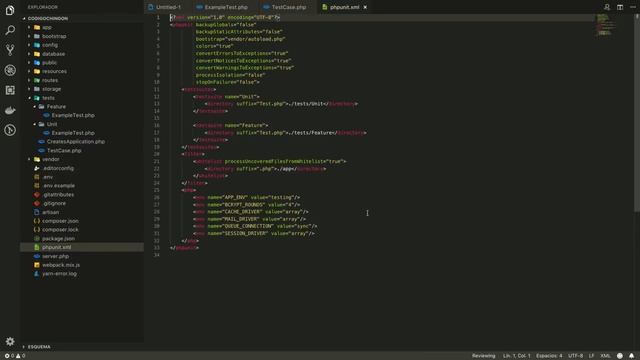Click the feedback smiley in status bar
The width and height of the screenshot is (640, 360).
[620, 356]
